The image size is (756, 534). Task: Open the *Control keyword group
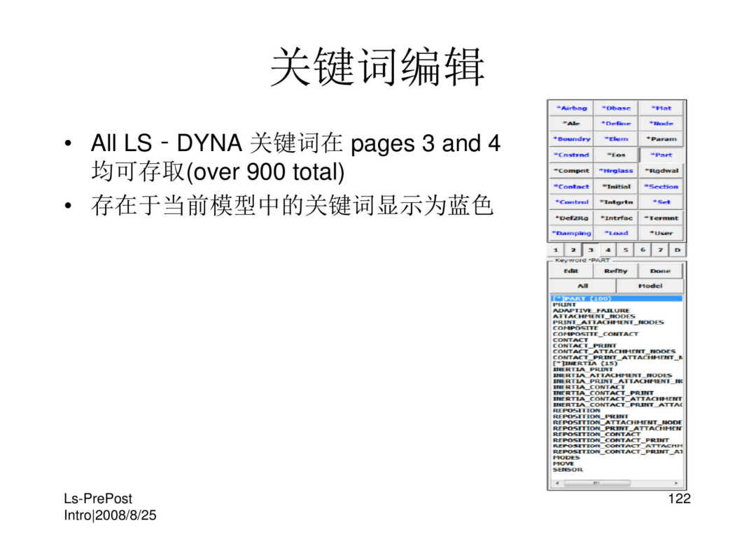[571, 202]
